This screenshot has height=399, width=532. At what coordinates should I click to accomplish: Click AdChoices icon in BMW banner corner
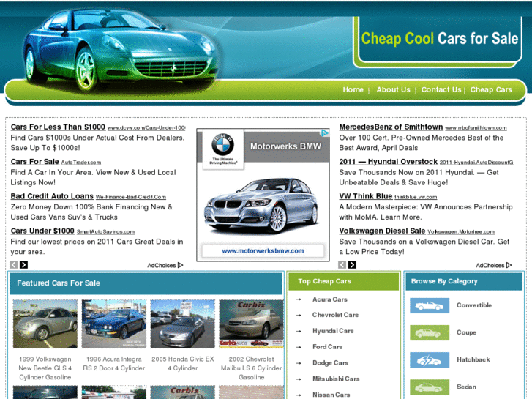click(325, 133)
